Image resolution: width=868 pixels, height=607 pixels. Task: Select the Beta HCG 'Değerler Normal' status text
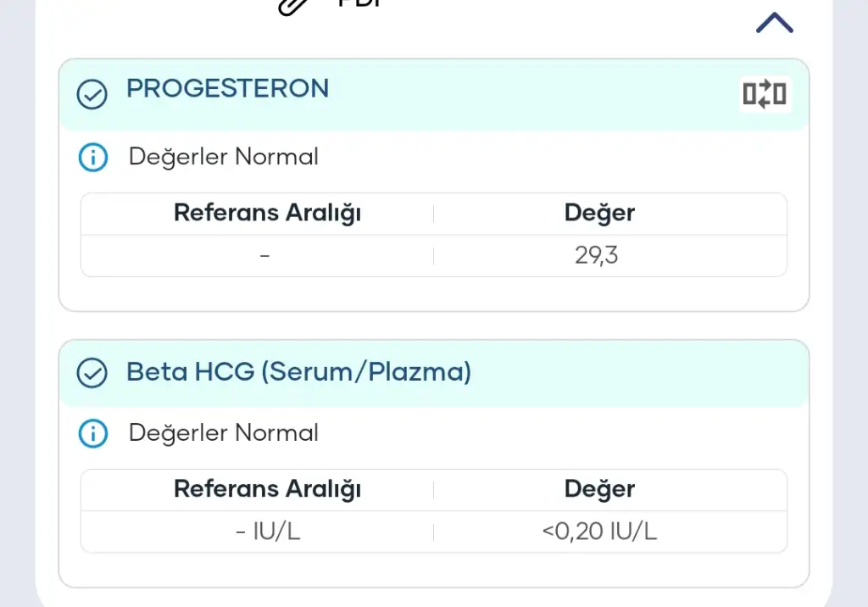223,433
